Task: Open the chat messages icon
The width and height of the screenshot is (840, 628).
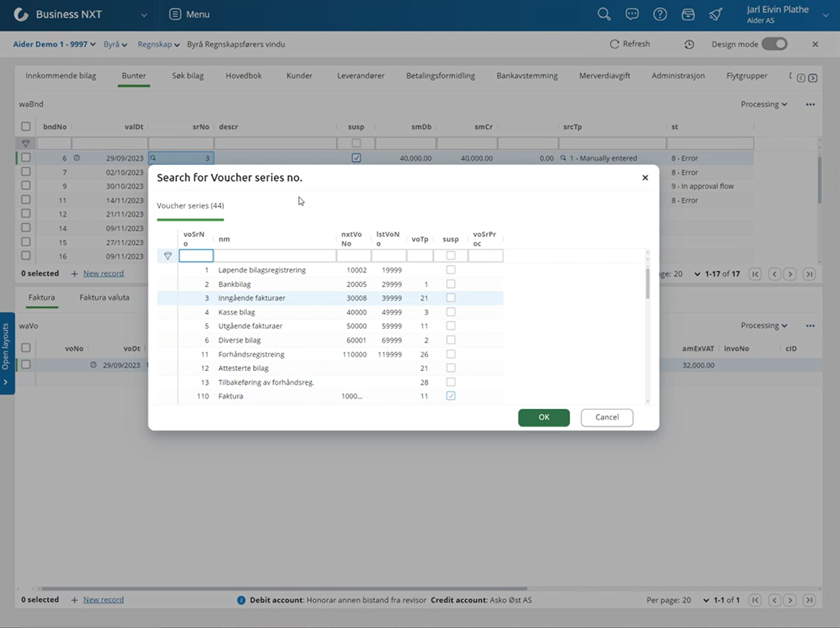Action: click(632, 15)
